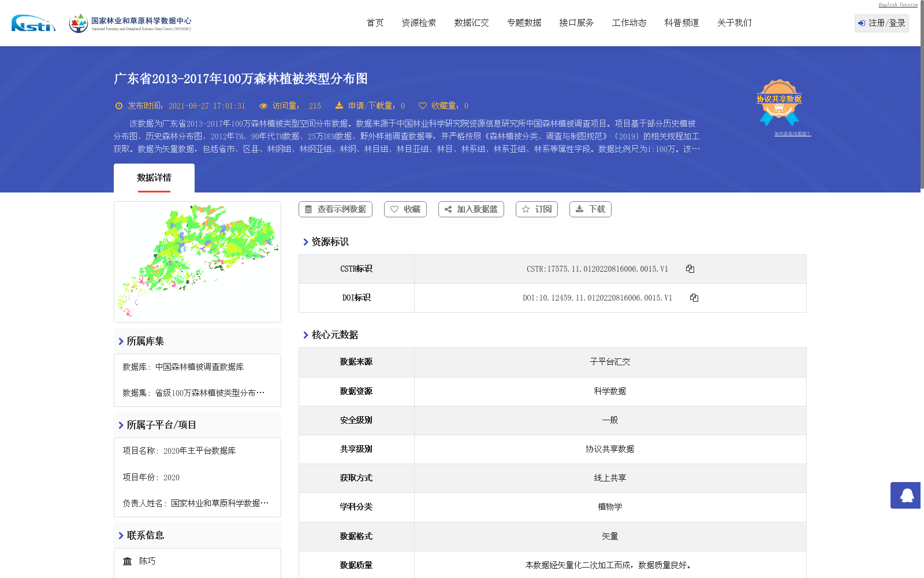Go to 首页 in navigation
This screenshot has height=578, width=924.
(375, 23)
